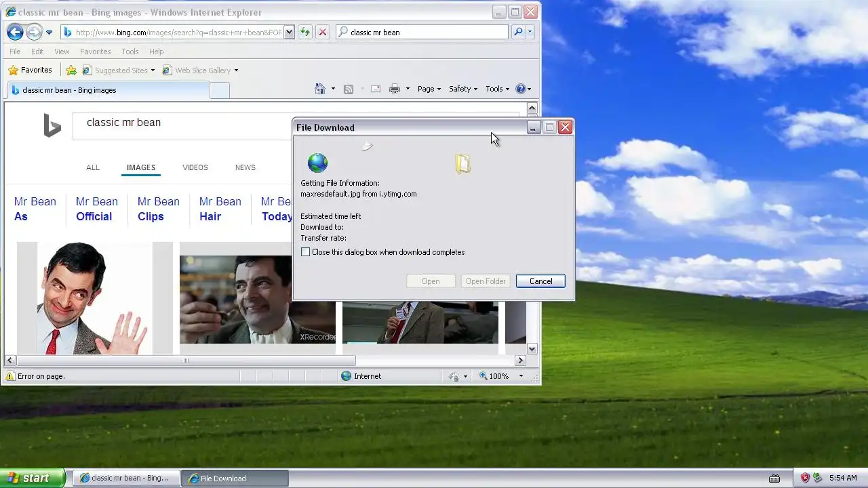Expand the Home button dropdown arrow
Screen dimensions: 868x488
click(333, 89)
